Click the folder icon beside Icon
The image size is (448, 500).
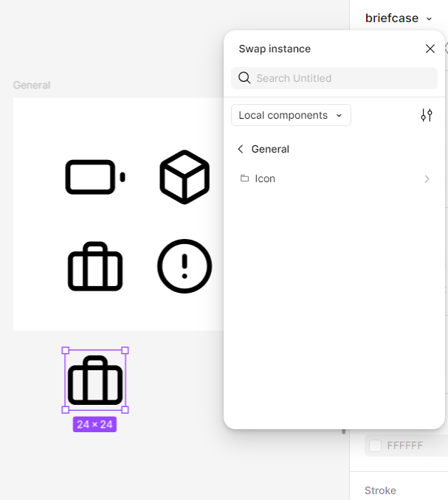tap(244, 178)
